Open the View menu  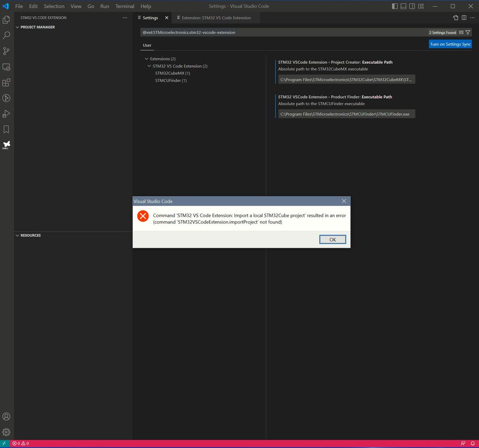[76, 6]
